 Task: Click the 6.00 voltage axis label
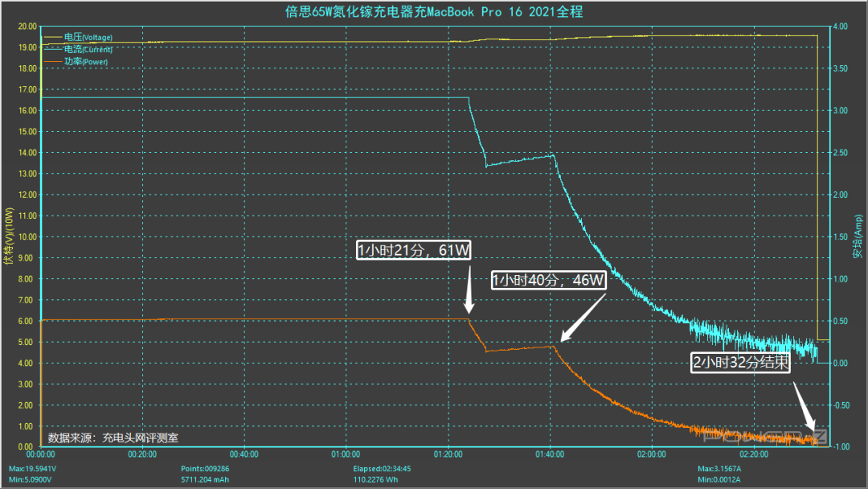click(26, 321)
